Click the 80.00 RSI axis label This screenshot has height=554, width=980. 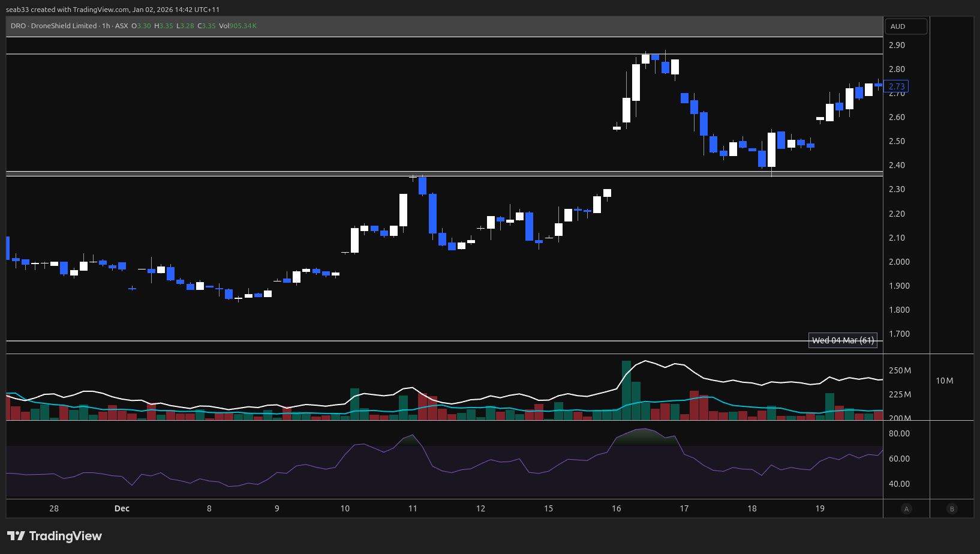(899, 433)
